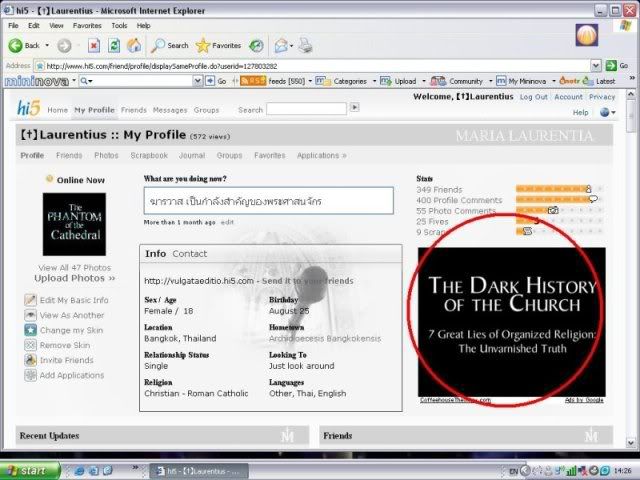Open Contact tab in Info box
This screenshot has width=640, height=480.
click(x=189, y=253)
